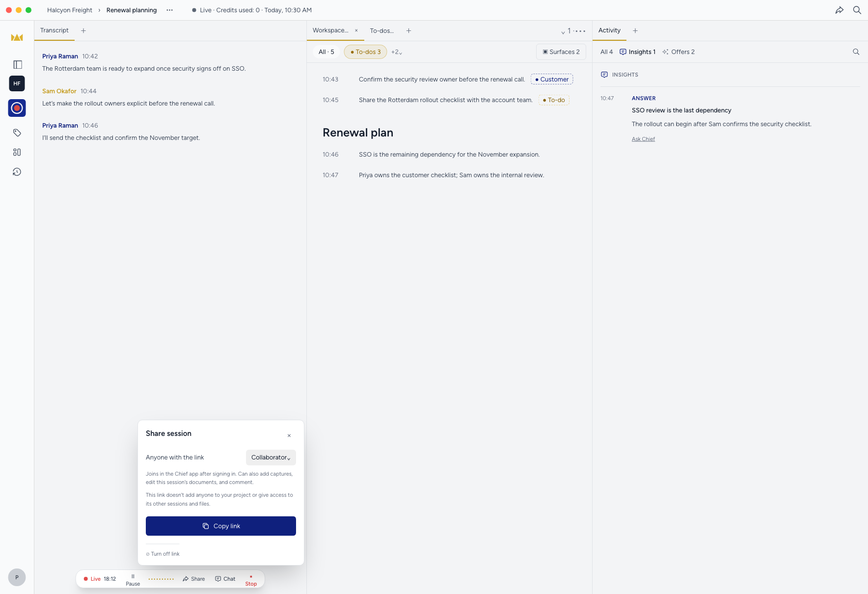Open the tags icon in sidebar
The width and height of the screenshot is (868, 594).
pos(17,133)
